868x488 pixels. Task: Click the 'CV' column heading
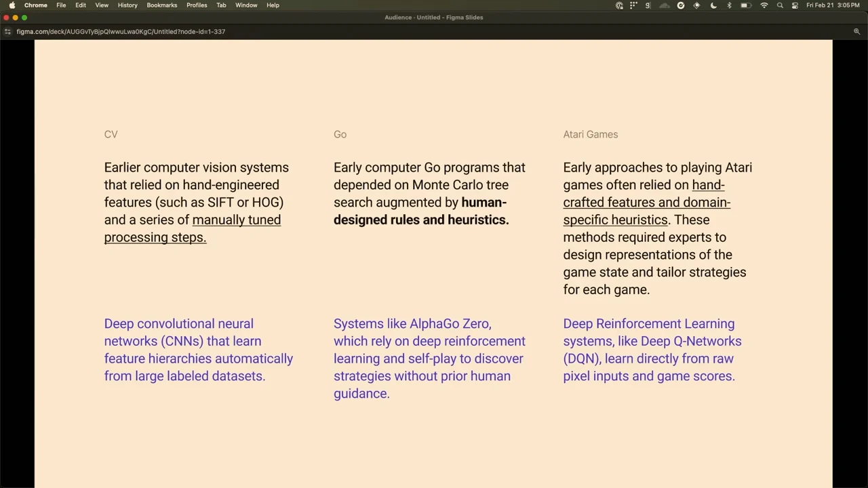click(111, 134)
